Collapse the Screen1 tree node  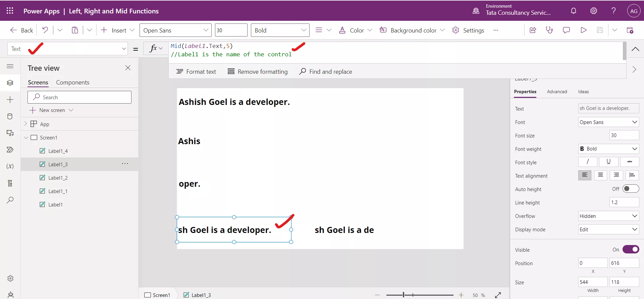26,137
